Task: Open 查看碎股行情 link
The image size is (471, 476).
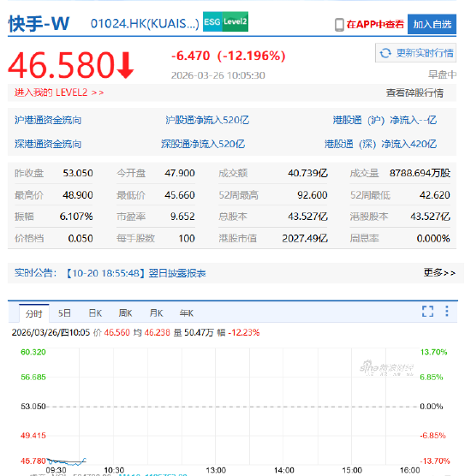Action: click(414, 93)
